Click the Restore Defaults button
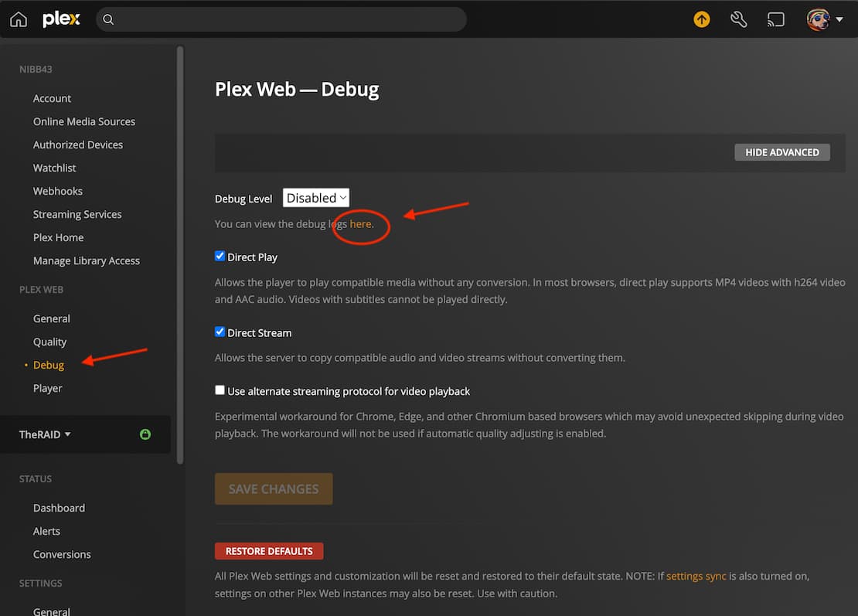858x616 pixels. [269, 551]
